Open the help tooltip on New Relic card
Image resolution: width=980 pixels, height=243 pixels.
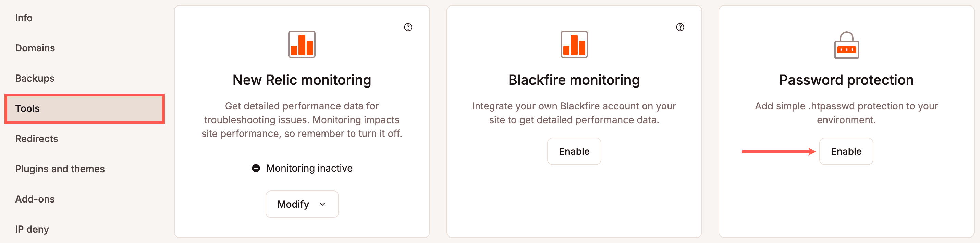tap(408, 27)
